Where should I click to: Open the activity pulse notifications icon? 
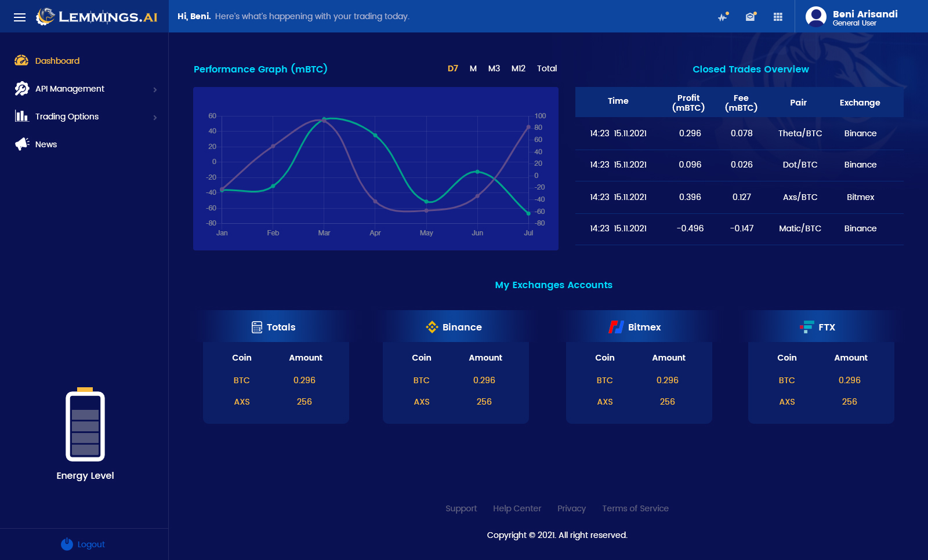click(723, 17)
